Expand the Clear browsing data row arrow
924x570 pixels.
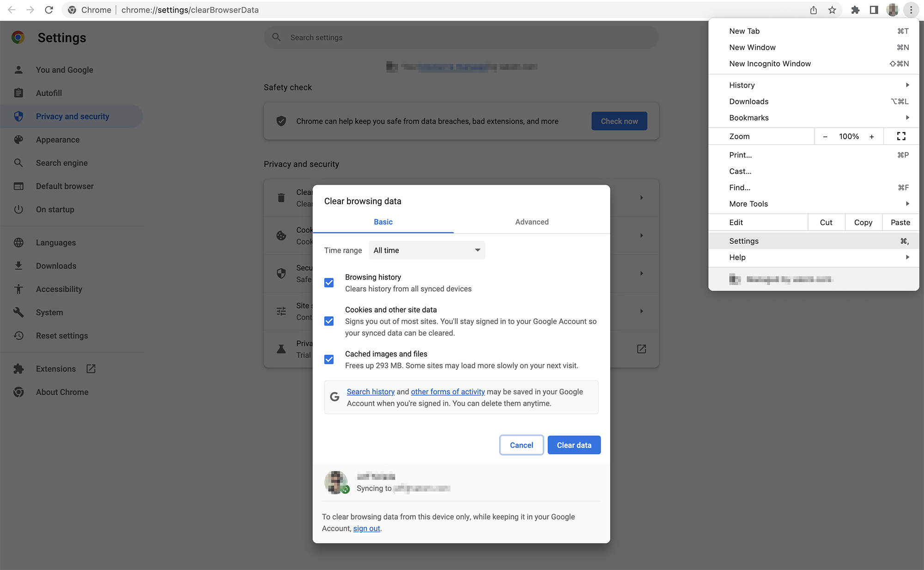[642, 198]
